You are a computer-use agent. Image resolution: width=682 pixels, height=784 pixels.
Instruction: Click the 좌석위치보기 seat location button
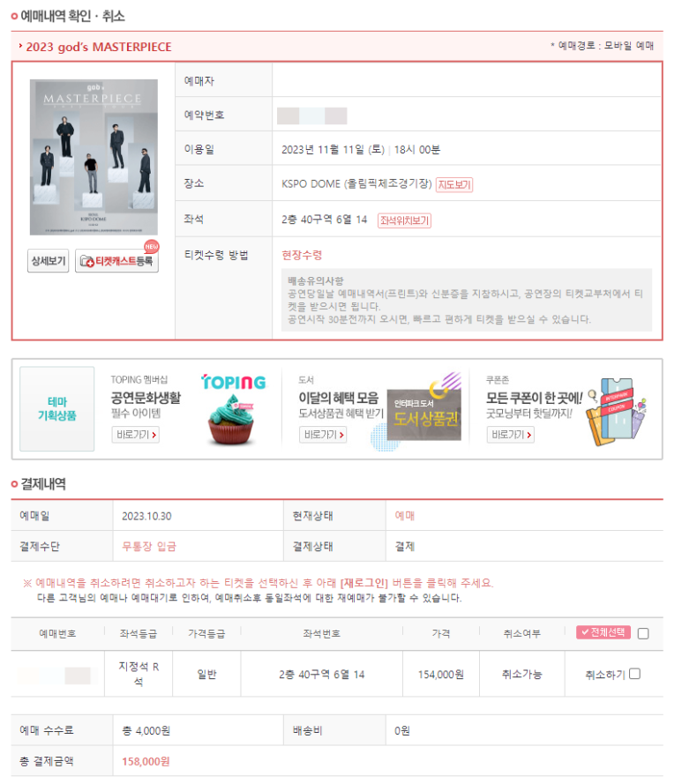click(404, 220)
